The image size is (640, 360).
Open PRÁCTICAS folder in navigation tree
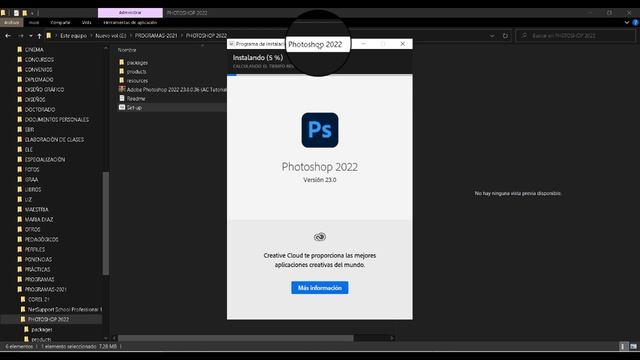(37, 269)
